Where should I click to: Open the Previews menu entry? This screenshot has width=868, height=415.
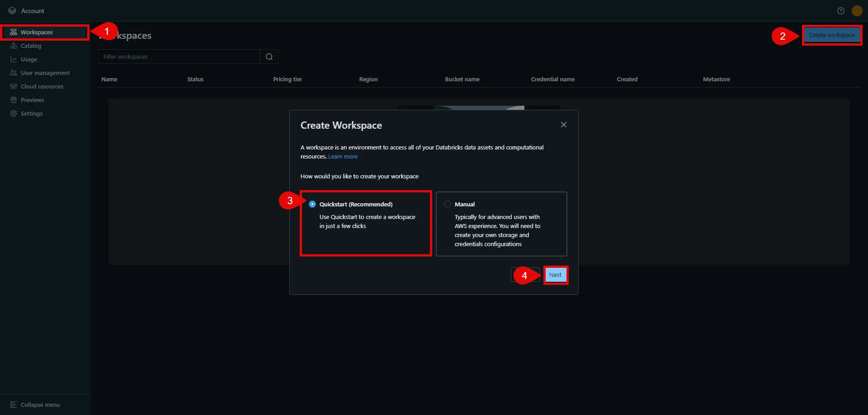(x=33, y=100)
